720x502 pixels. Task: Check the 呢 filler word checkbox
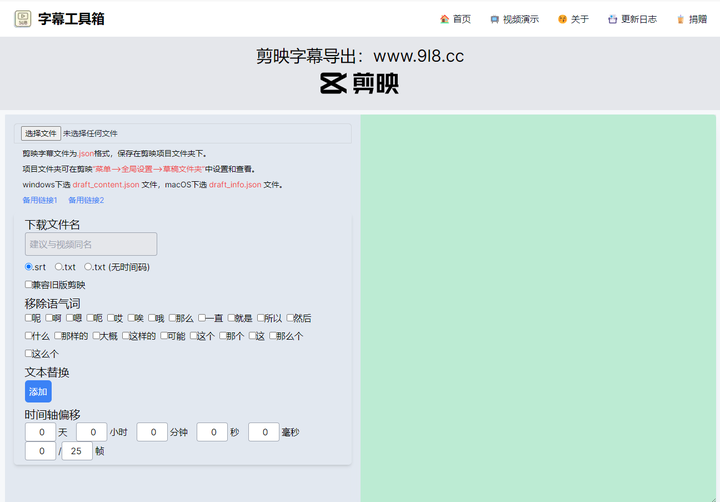tap(28, 317)
